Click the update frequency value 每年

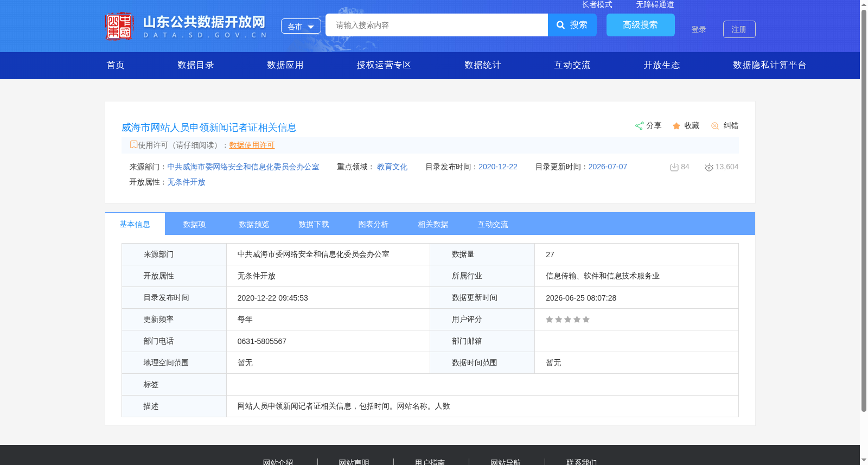[245, 320]
